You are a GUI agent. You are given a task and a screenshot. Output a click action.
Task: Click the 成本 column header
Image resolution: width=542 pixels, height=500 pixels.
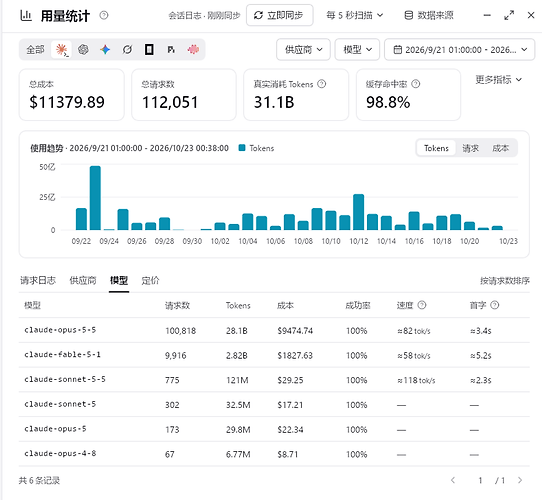(x=285, y=306)
